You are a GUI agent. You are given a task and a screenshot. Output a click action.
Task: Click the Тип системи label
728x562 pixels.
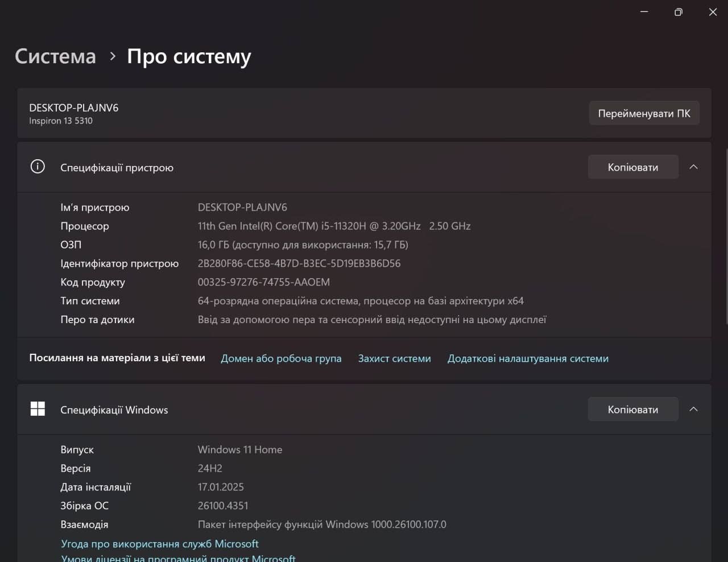(x=90, y=301)
